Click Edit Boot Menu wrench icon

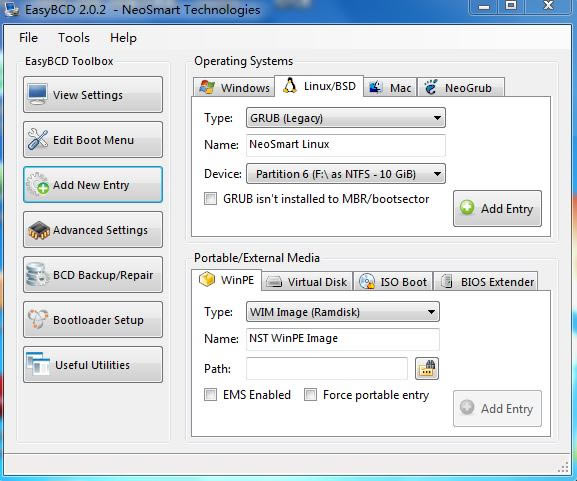point(38,139)
